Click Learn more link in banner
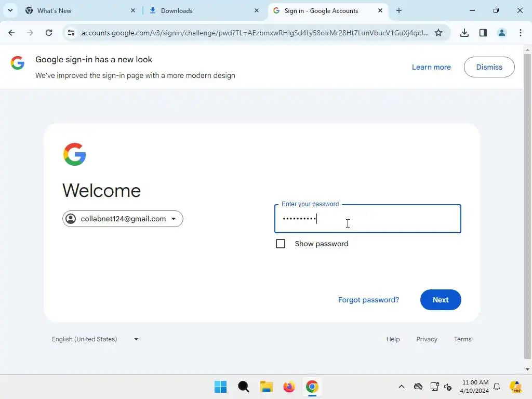Image resolution: width=532 pixels, height=399 pixels. tap(431, 67)
